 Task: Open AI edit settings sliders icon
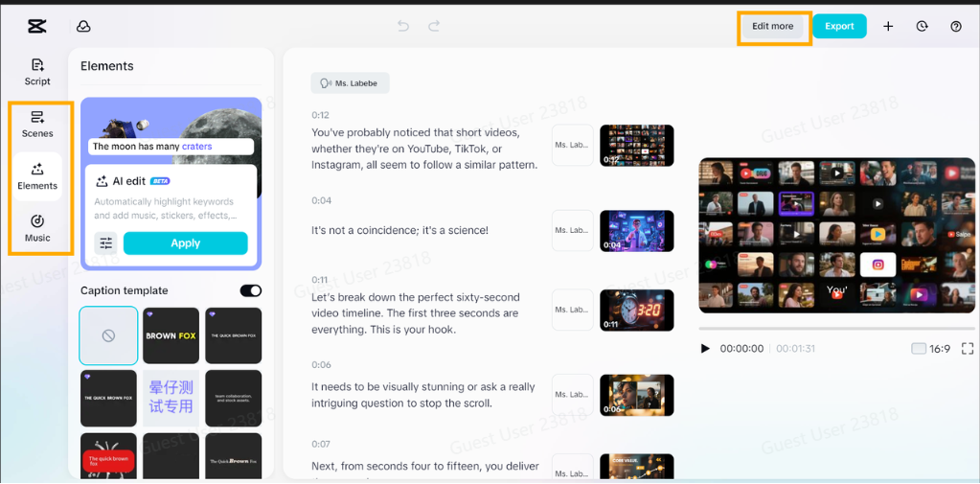[x=105, y=243]
